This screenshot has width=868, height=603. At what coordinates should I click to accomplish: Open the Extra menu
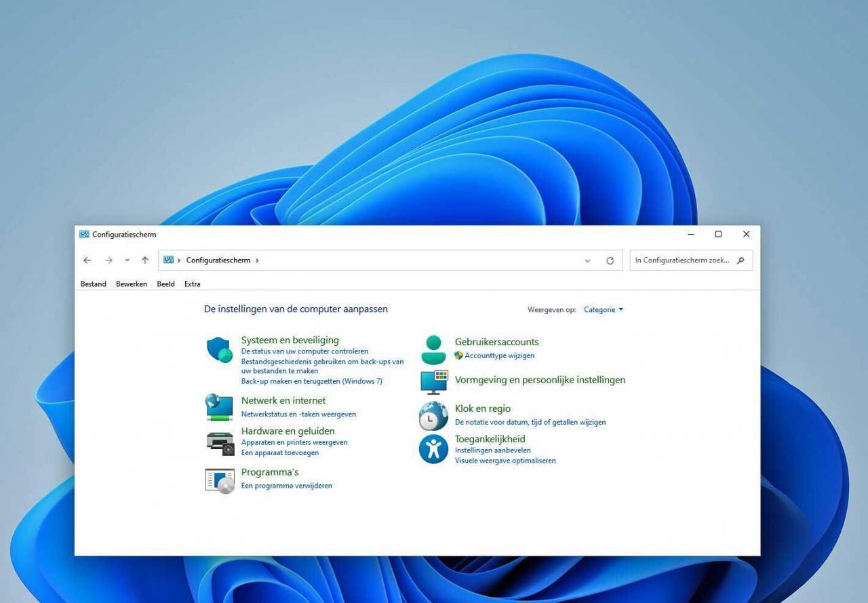pos(192,284)
